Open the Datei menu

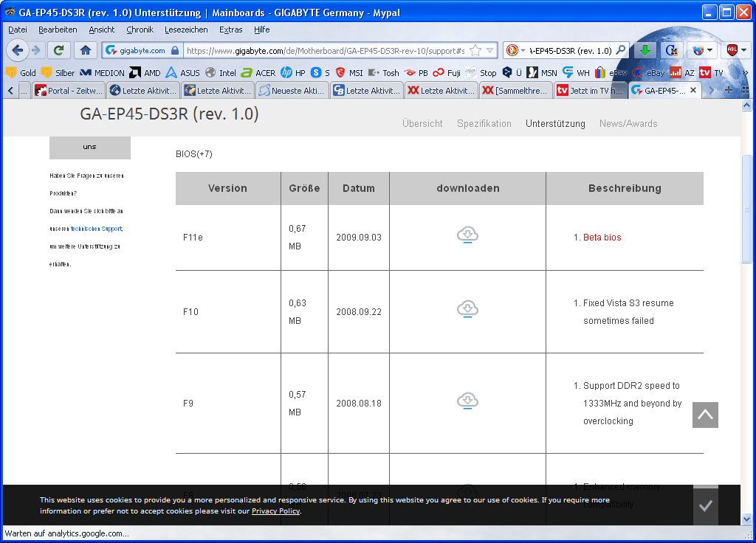click(18, 30)
